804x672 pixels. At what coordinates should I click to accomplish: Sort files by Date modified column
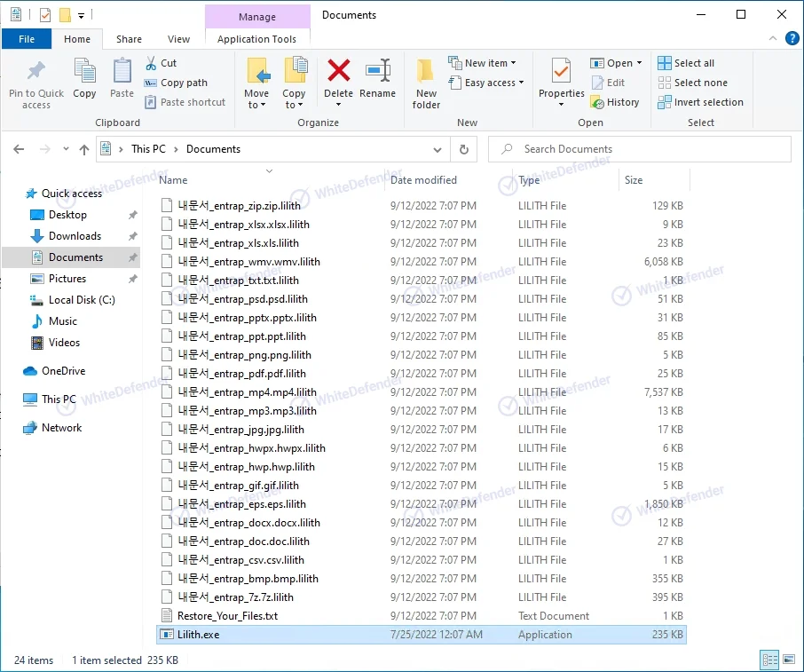tap(423, 180)
